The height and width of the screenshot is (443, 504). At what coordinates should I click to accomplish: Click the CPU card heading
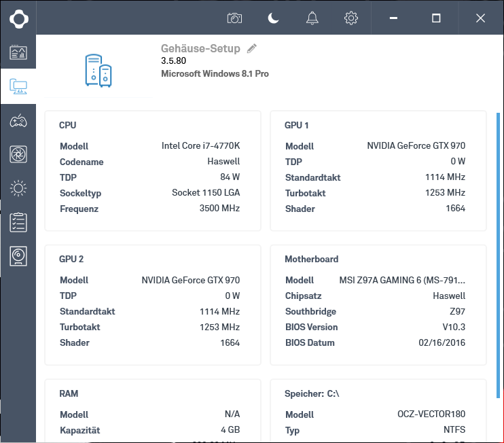67,125
